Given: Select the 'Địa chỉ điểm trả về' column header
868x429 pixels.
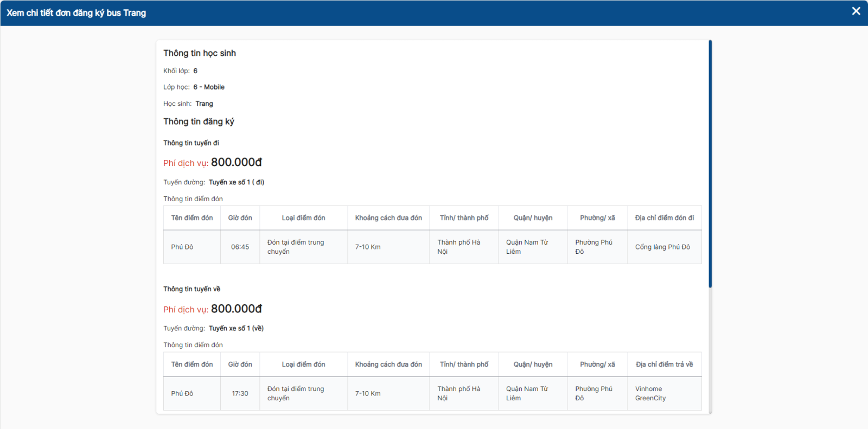Looking at the screenshot, I should coord(664,364).
